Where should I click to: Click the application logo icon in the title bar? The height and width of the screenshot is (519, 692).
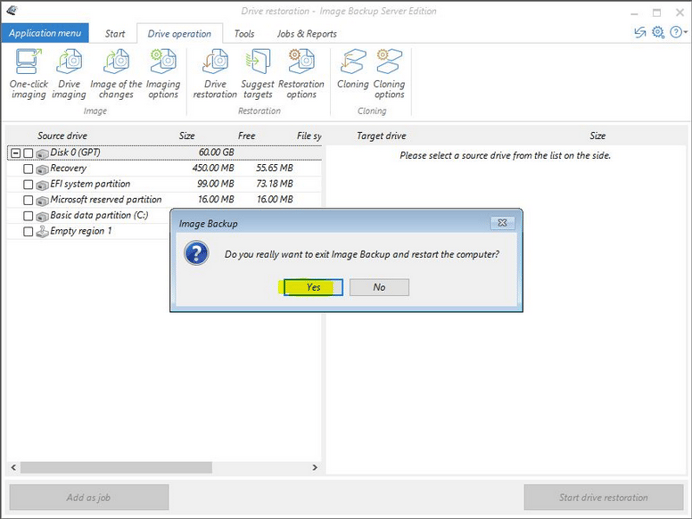(12, 10)
